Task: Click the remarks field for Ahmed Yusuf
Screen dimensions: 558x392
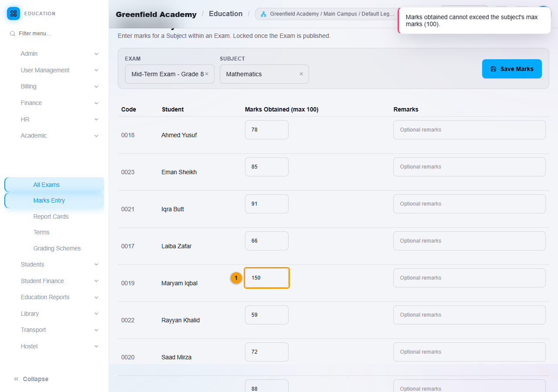Action: tap(469, 130)
